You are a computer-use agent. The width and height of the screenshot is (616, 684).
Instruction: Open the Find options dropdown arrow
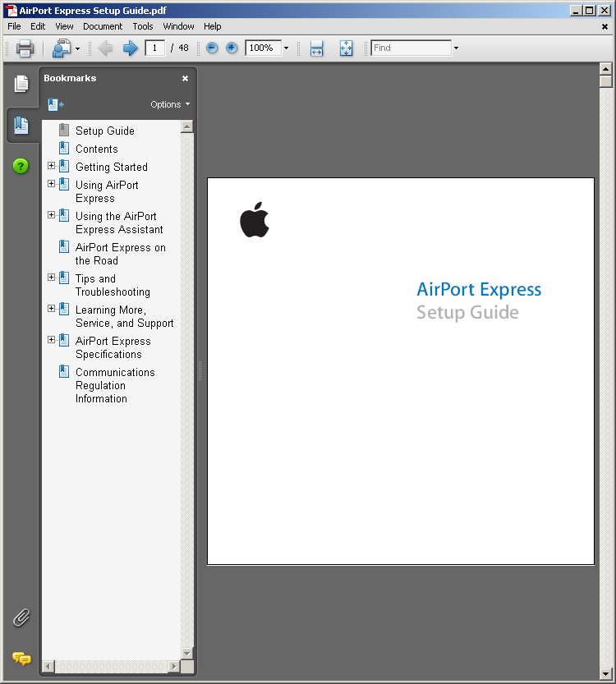457,48
